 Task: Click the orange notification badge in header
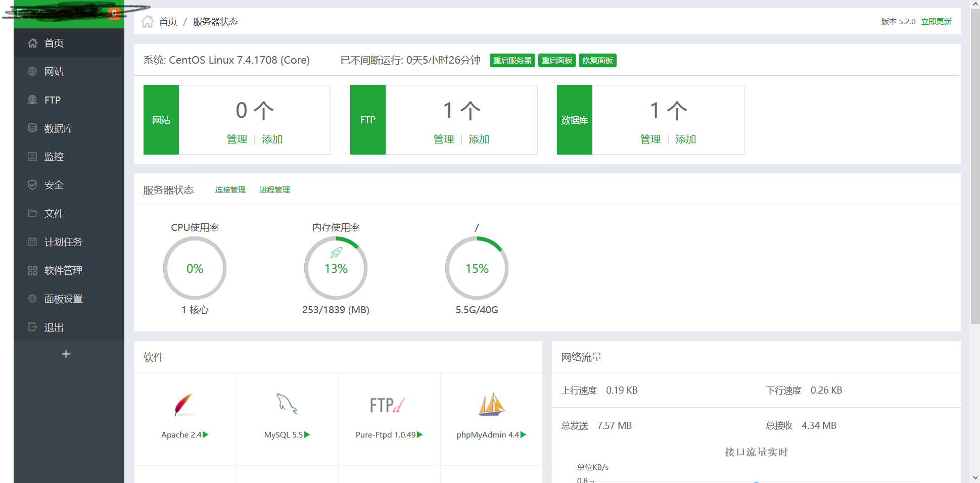click(x=114, y=13)
